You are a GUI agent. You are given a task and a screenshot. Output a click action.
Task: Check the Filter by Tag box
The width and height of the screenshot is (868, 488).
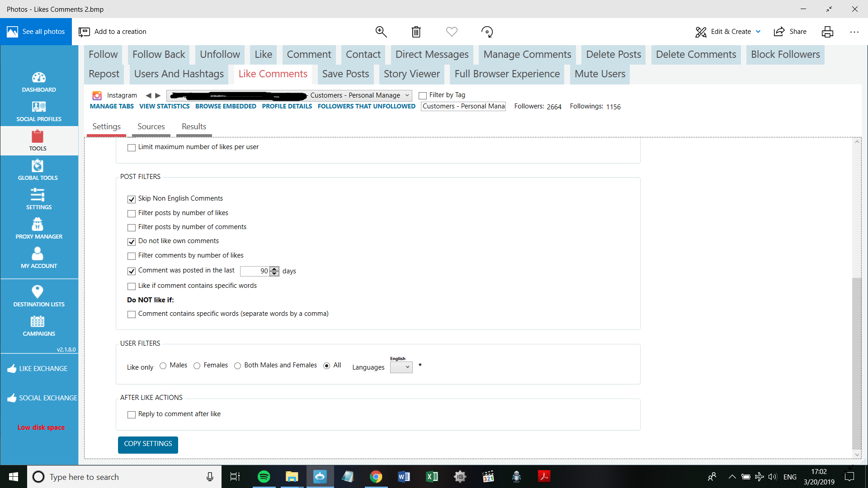tap(423, 96)
